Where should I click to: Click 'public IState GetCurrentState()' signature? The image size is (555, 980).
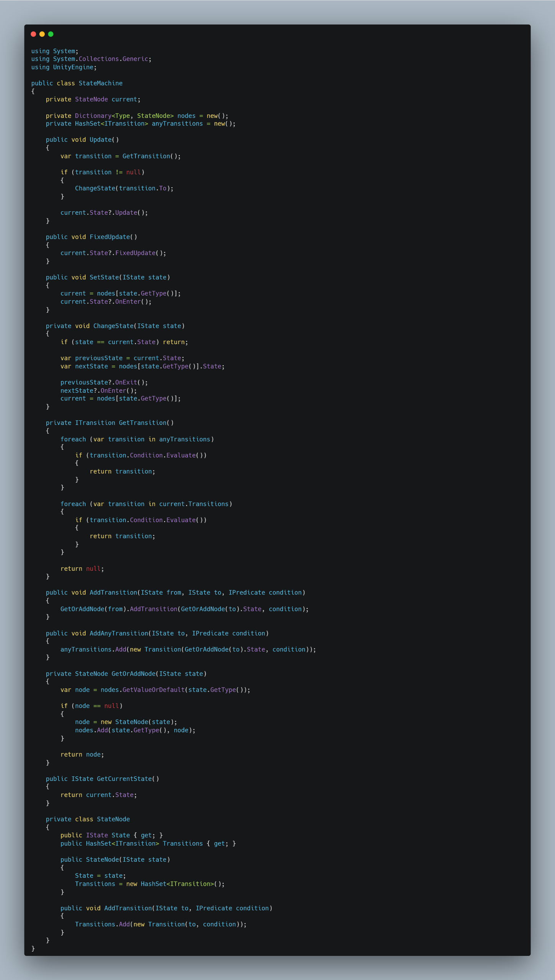coord(103,779)
